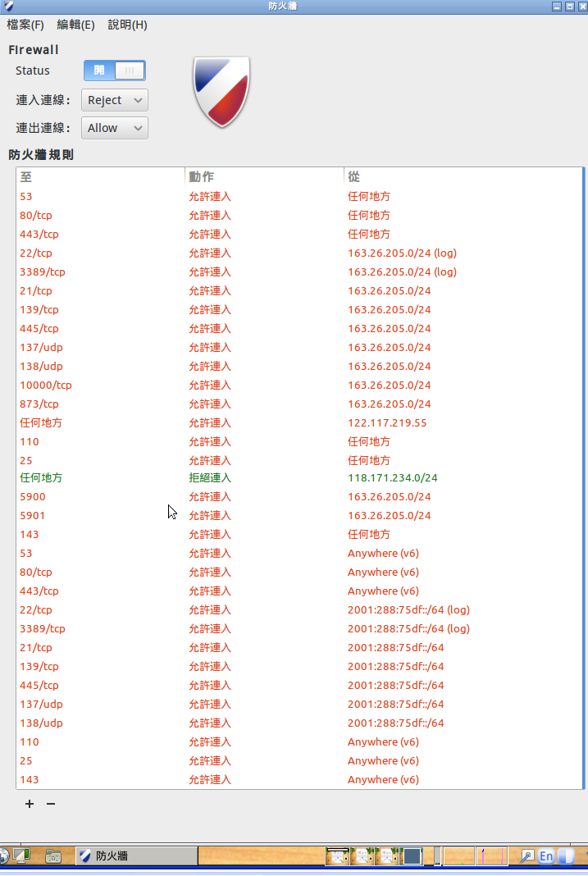Click the monitor icon in taskbar
The height and width of the screenshot is (876, 588).
tap(21, 855)
